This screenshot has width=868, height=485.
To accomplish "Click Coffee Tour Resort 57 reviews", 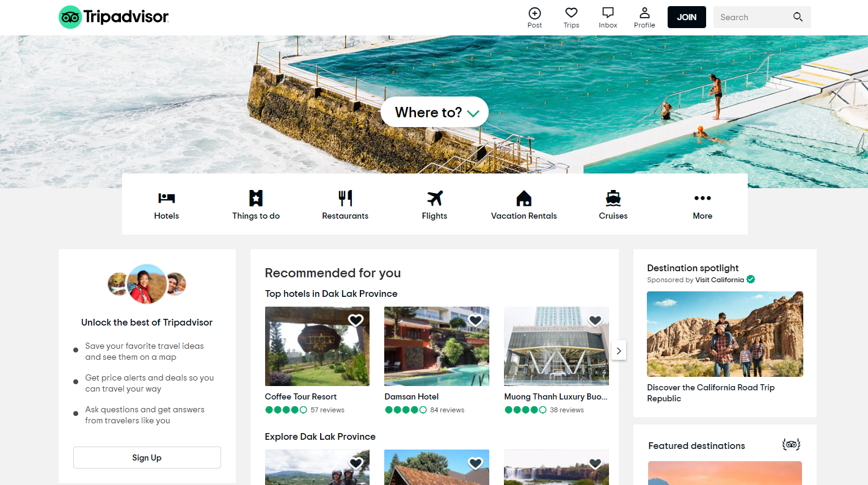I will tap(327, 410).
